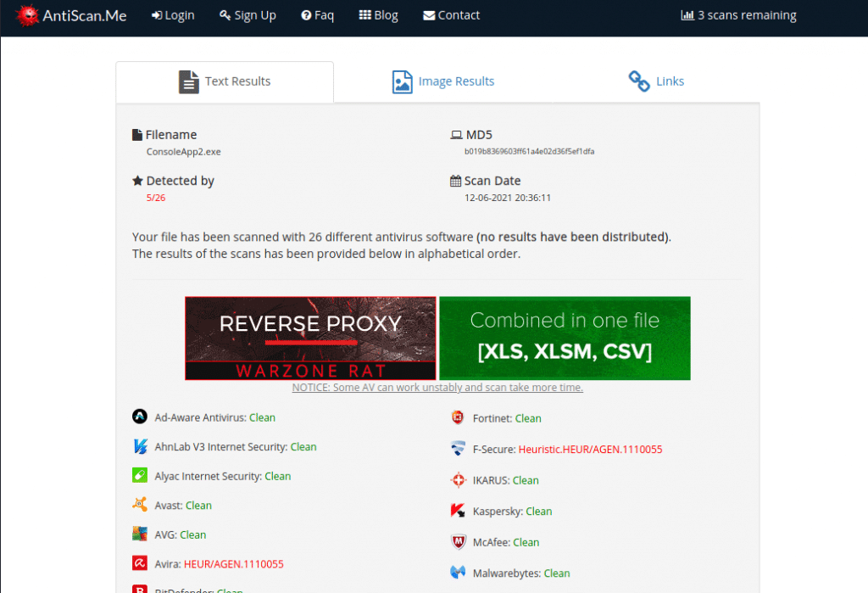Click the F-Secure icon
The image size is (868, 593).
(x=458, y=448)
